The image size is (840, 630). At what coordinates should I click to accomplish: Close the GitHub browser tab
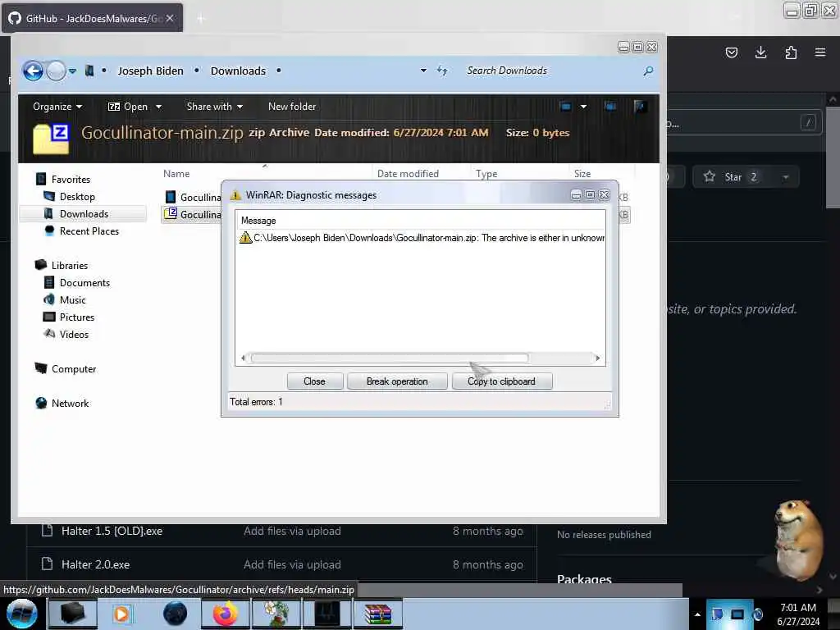170,18
